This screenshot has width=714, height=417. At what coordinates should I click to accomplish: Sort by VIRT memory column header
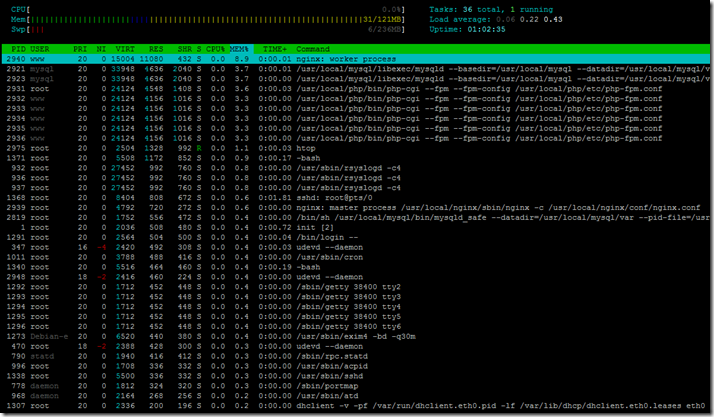click(x=125, y=49)
